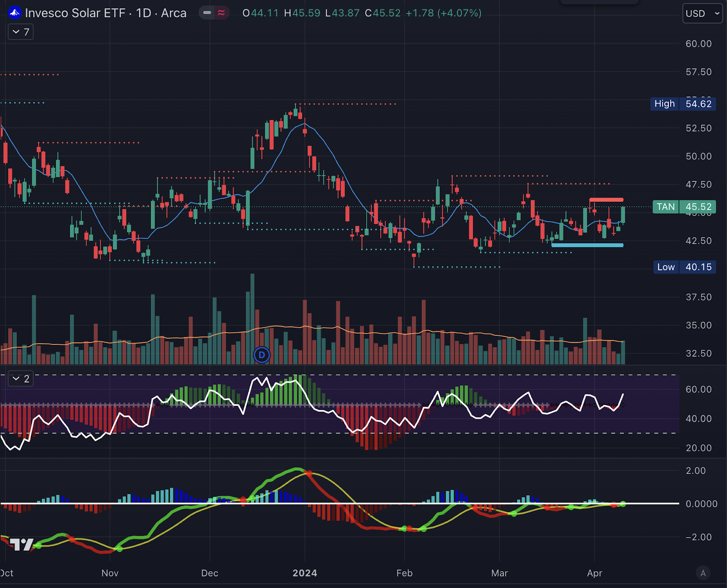Click the pink approximate-equal indicator icon
Image resolution: width=727 pixels, height=588 pixels.
click(x=221, y=13)
